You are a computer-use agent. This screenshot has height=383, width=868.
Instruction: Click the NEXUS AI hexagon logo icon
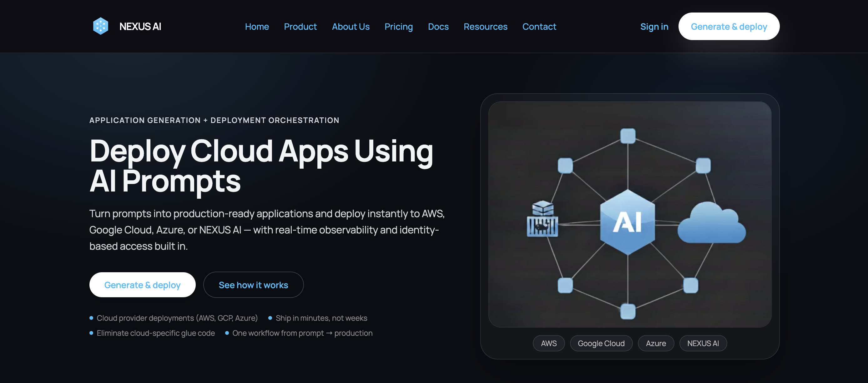click(100, 26)
